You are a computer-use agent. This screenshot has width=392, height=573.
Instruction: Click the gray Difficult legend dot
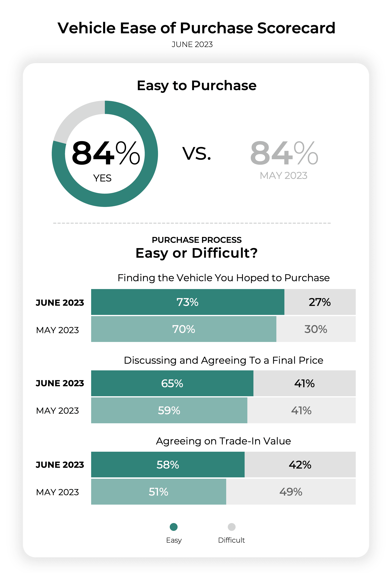(x=231, y=527)
